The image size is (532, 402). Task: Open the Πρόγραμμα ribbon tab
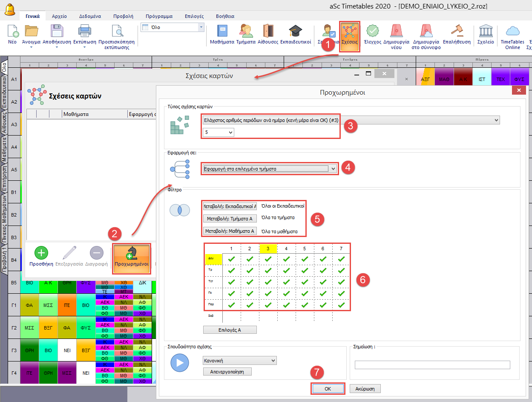pyautogui.click(x=159, y=16)
